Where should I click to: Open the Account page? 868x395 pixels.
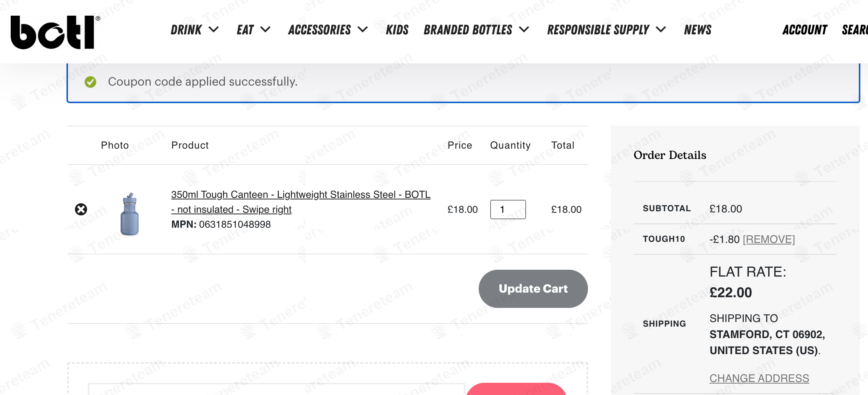[805, 30]
